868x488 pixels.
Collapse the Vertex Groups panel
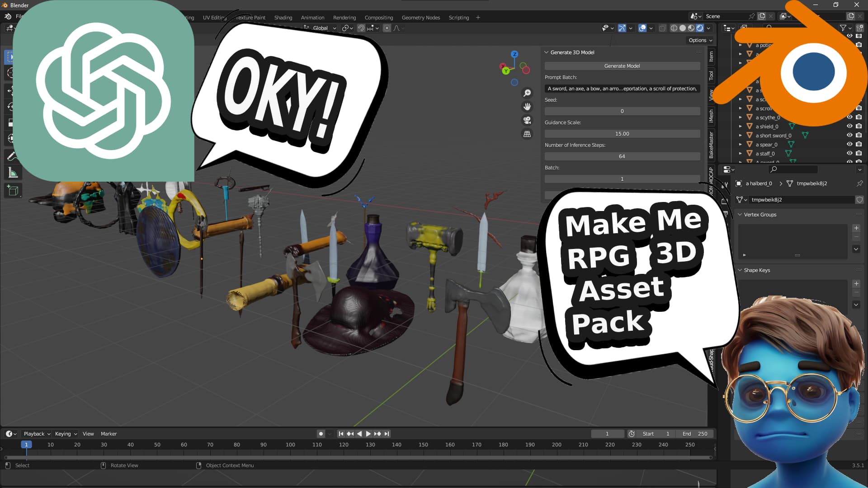pos(740,215)
